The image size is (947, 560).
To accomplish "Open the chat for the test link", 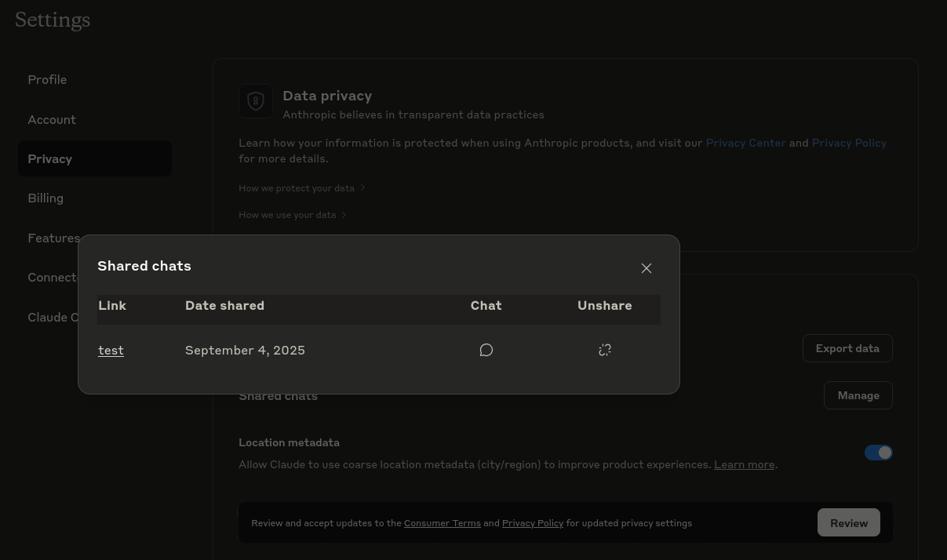I will (486, 350).
